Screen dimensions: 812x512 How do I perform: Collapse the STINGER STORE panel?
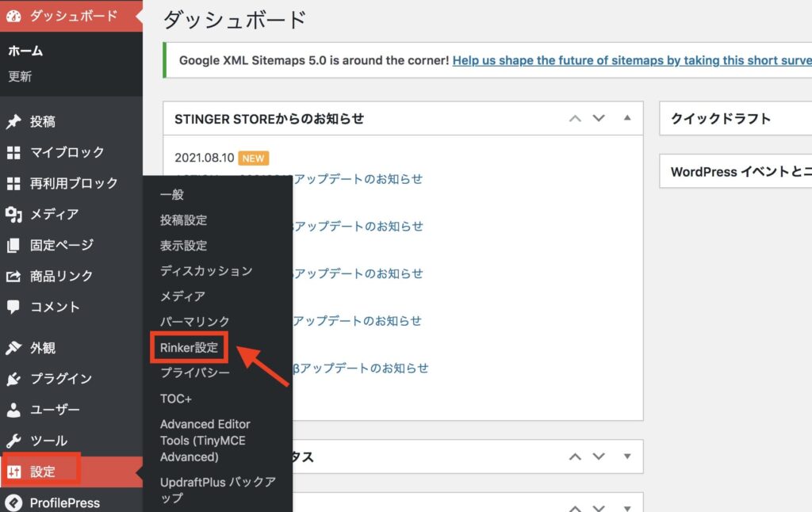tap(627, 118)
